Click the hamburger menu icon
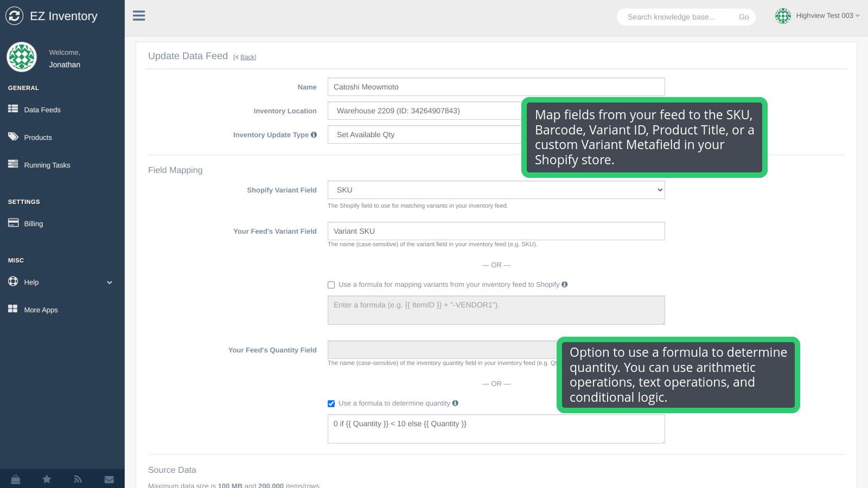868x488 pixels. click(x=139, y=16)
